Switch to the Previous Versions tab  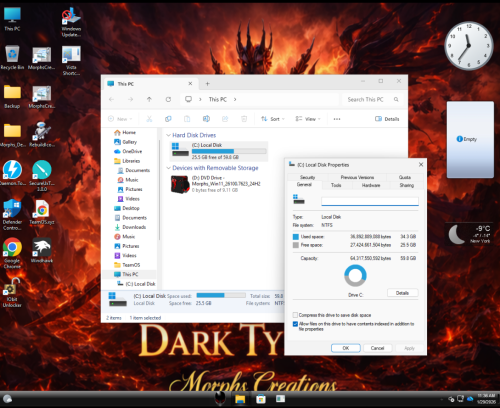tap(357, 177)
